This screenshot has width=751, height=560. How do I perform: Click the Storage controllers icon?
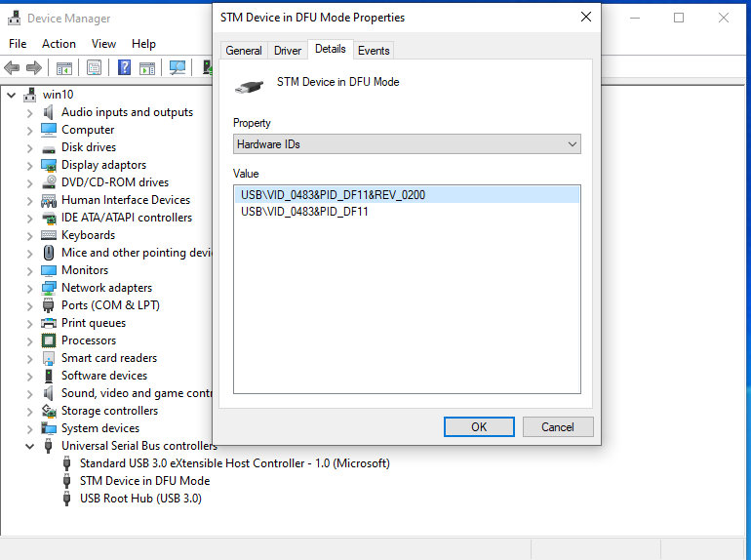tap(49, 411)
